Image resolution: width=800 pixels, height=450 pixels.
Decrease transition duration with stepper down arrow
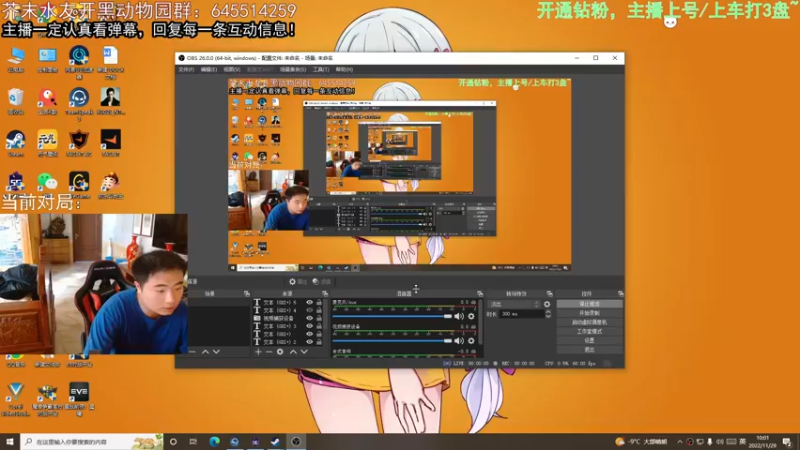click(548, 317)
